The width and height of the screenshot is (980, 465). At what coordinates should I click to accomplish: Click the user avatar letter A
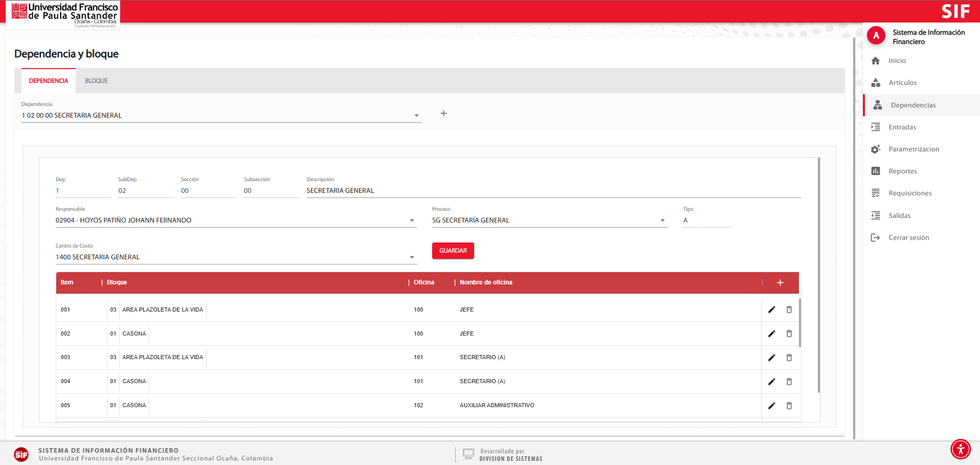coord(876,36)
